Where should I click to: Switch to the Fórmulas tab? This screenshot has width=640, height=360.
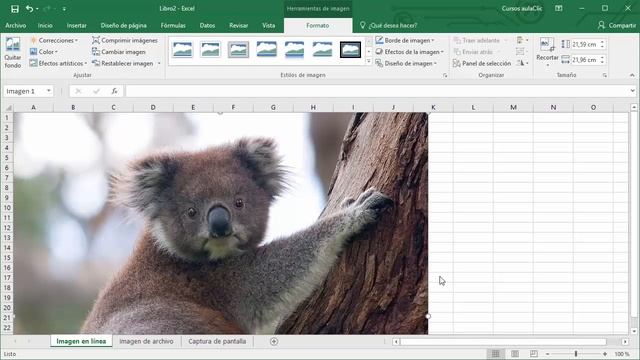(x=173, y=25)
